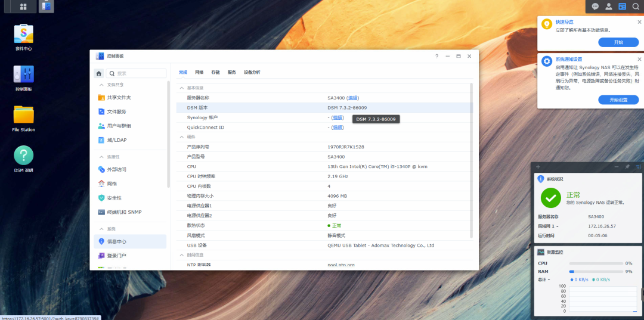Switch to the 网络 tab in 信息中心

click(x=199, y=72)
